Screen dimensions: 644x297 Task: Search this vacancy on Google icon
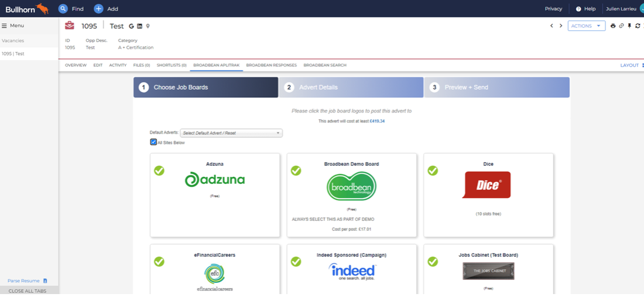131,26
